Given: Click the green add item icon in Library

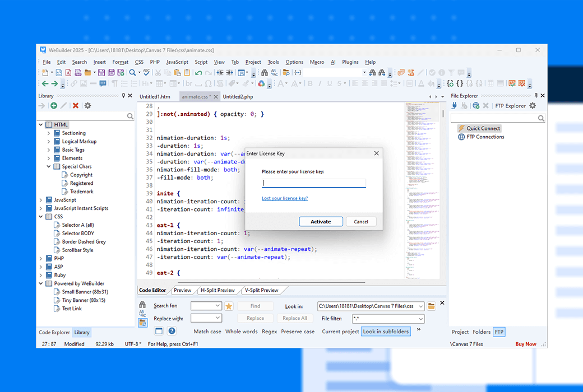Looking at the screenshot, I should [x=54, y=106].
